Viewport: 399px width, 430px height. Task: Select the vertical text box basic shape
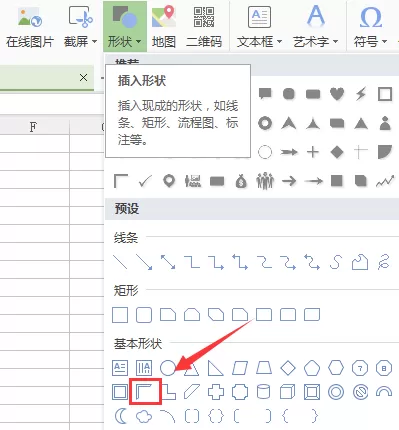(x=144, y=368)
